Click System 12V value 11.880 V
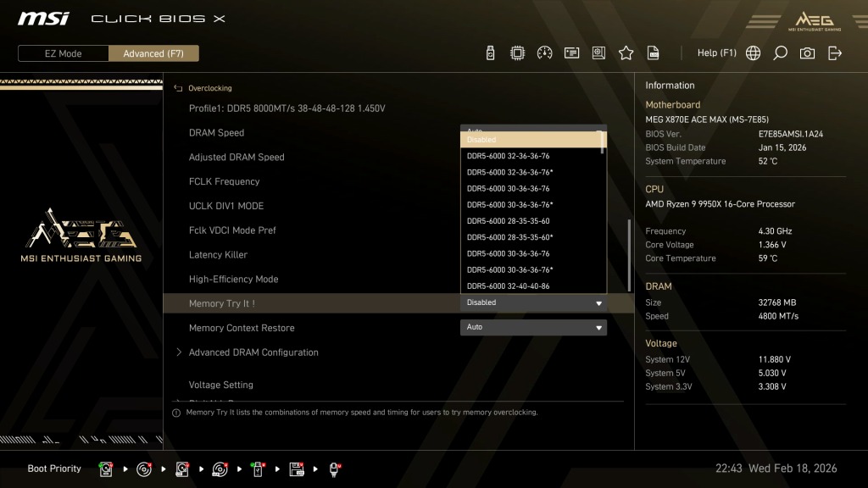The width and height of the screenshot is (868, 488). point(775,359)
